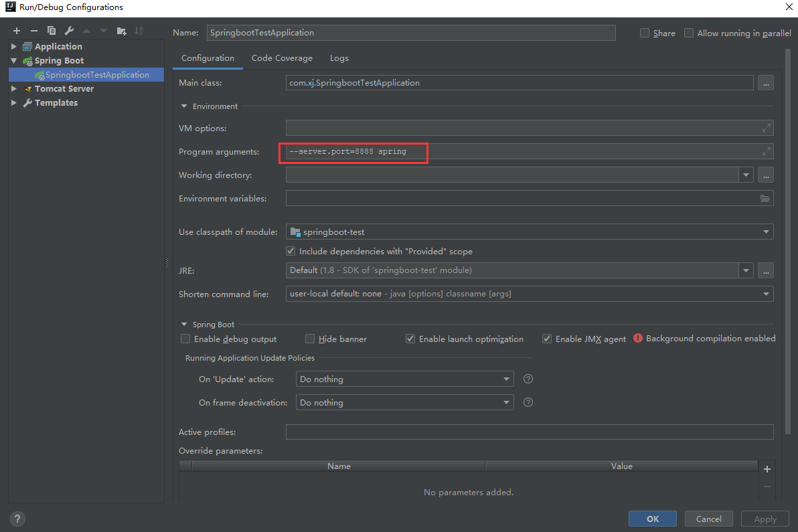Open the JRE dropdown arrow
The height and width of the screenshot is (532, 798).
click(x=746, y=270)
